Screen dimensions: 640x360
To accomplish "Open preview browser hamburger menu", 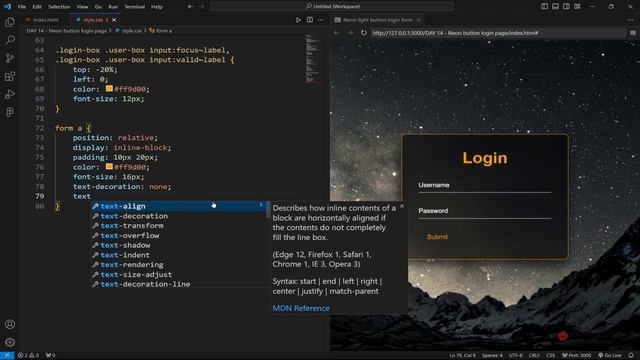I will point(633,33).
